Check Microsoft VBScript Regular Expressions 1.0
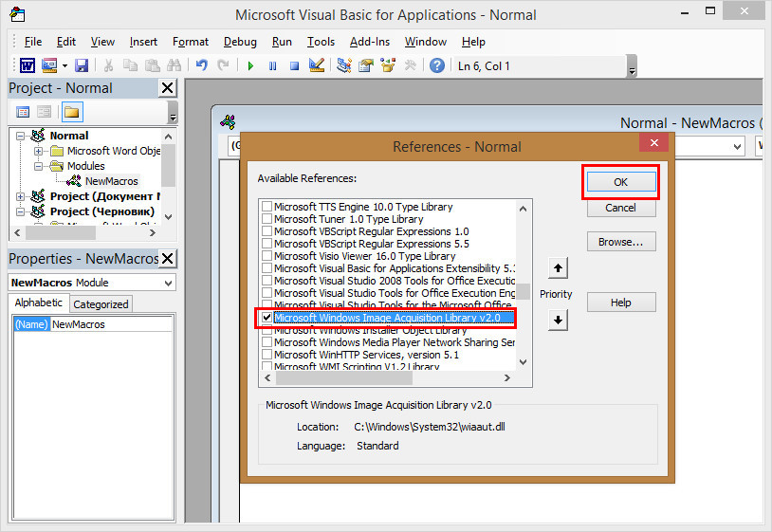772x532 pixels. 267,230
